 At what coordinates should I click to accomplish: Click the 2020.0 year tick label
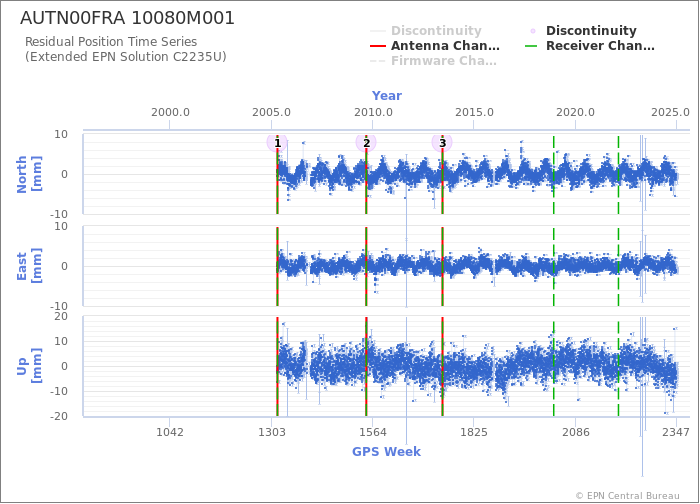coord(575,112)
